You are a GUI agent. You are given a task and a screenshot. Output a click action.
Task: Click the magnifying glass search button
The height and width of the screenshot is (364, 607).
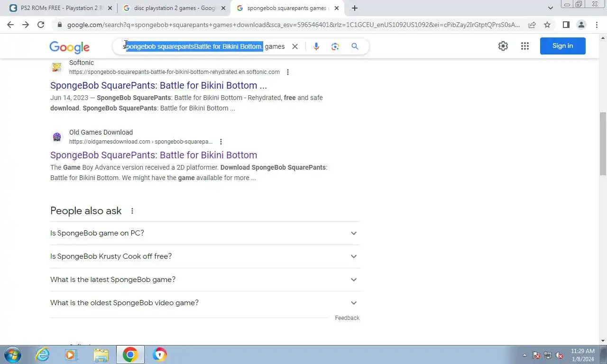pos(355,46)
